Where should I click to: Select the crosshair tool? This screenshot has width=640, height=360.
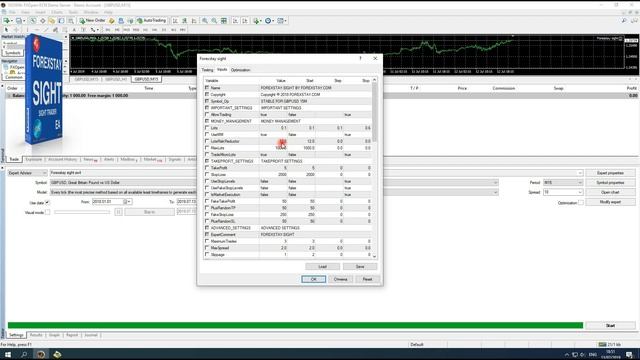click(16, 30)
